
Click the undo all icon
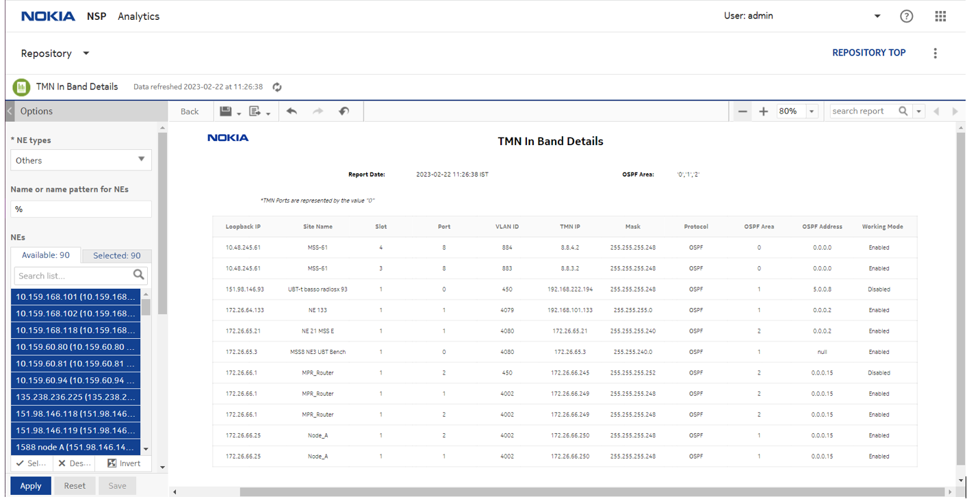click(x=344, y=111)
